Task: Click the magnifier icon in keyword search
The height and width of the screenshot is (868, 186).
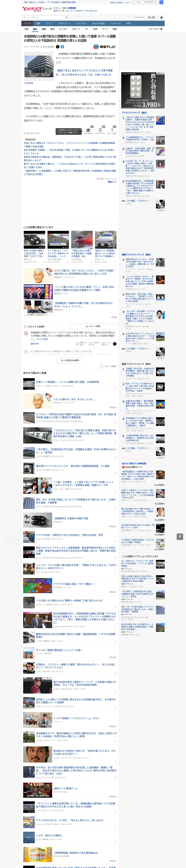Action: [66, 18]
